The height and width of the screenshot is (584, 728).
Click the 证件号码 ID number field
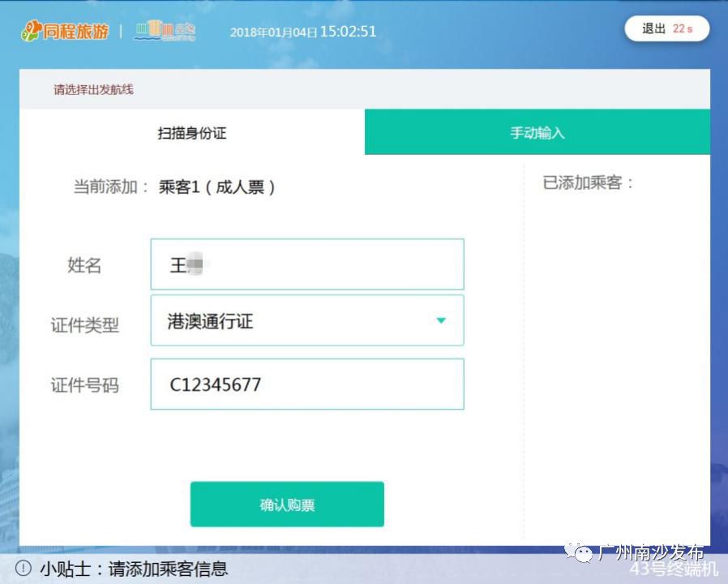[306, 383]
